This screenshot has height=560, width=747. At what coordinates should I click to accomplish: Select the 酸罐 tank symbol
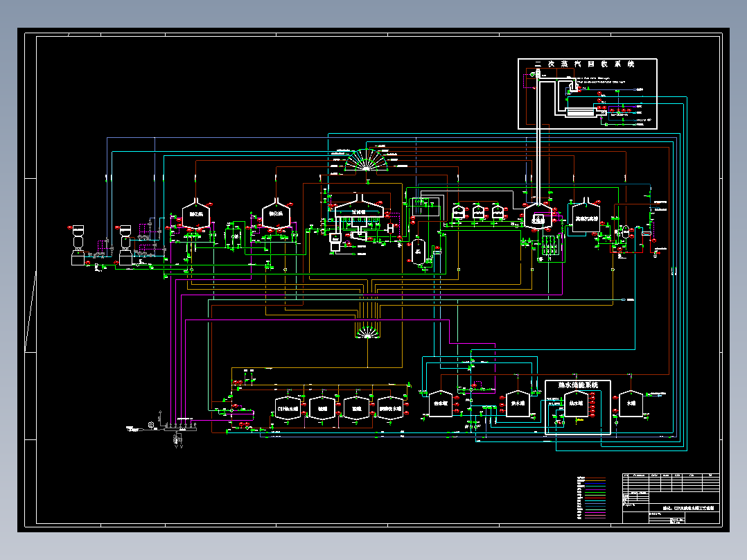pos(357,408)
